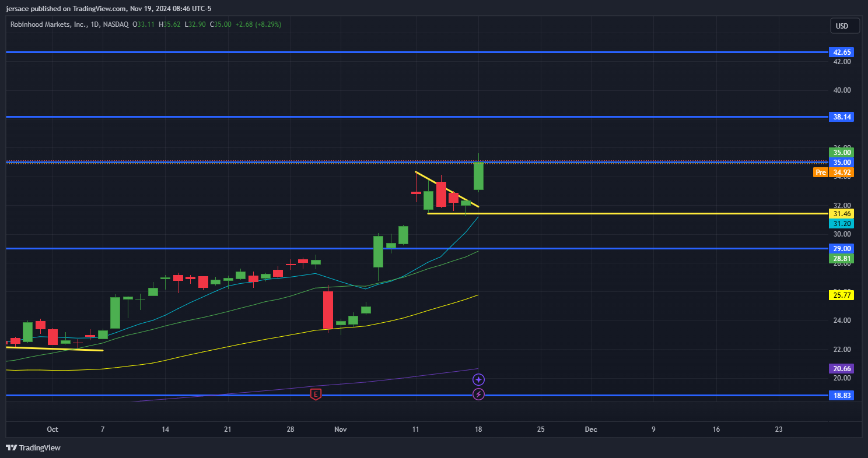Click the purple sparkle event icon

click(478, 380)
